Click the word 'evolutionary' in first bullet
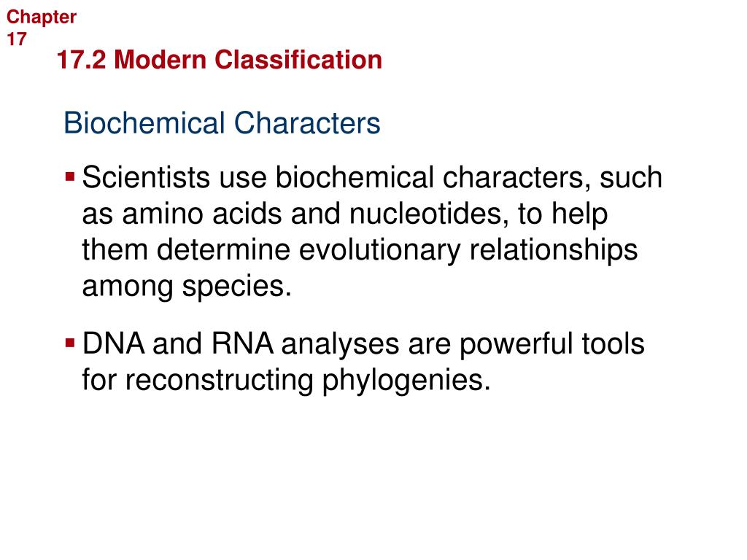The width and height of the screenshot is (747, 560). pyautogui.click(x=379, y=250)
